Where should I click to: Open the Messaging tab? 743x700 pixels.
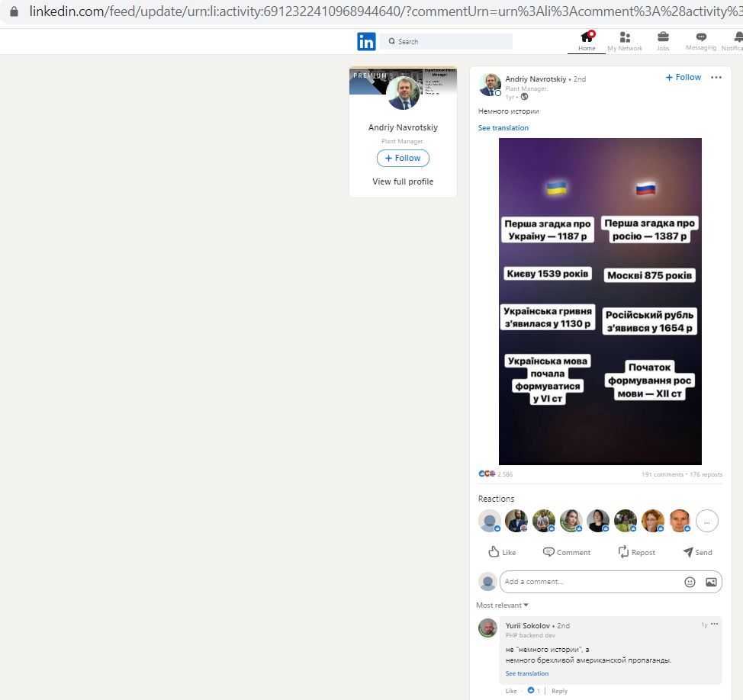701,41
